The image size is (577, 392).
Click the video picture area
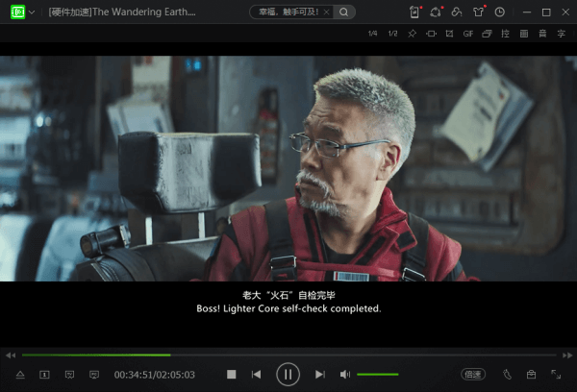pos(288,168)
